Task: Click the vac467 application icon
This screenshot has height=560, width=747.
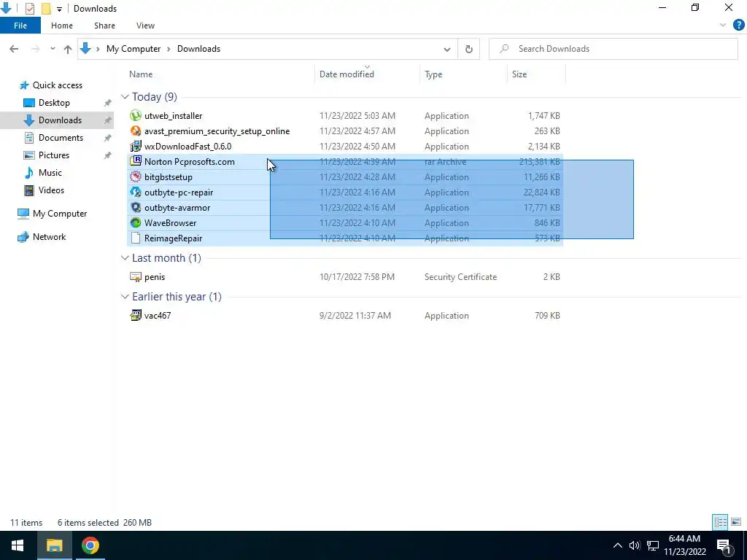Action: 136,315
